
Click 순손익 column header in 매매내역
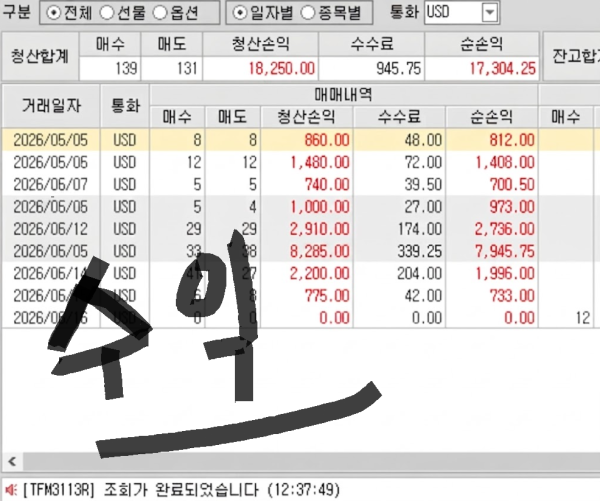click(492, 116)
